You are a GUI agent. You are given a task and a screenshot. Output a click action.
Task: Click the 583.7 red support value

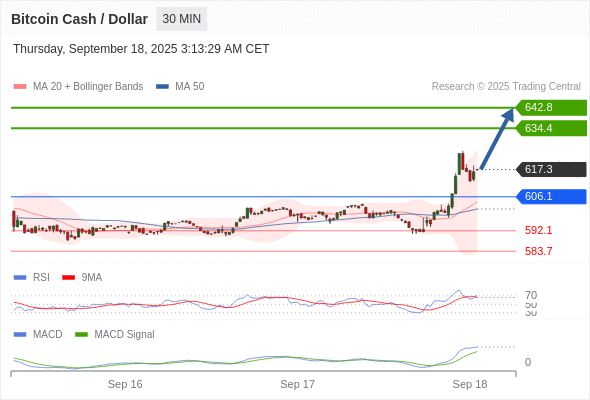(x=538, y=251)
